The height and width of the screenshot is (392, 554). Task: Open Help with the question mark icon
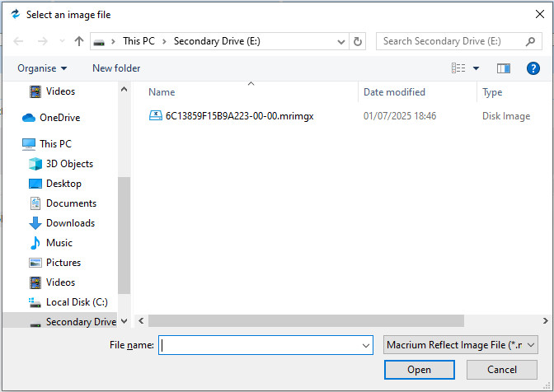pyautogui.click(x=533, y=68)
